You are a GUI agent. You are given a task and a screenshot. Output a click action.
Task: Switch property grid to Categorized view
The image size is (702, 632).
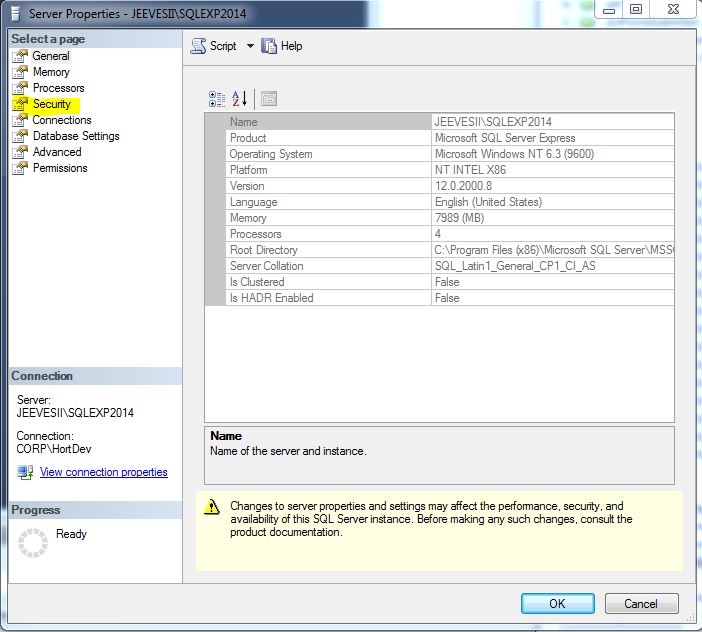pyautogui.click(x=217, y=99)
